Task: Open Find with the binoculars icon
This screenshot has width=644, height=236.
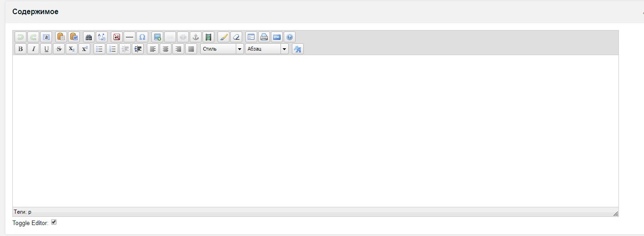Action: [89, 37]
